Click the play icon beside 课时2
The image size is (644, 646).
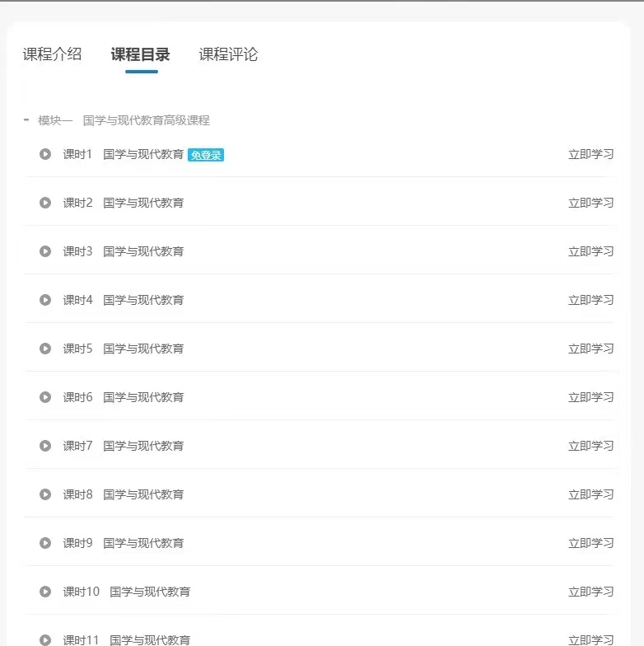[45, 203]
